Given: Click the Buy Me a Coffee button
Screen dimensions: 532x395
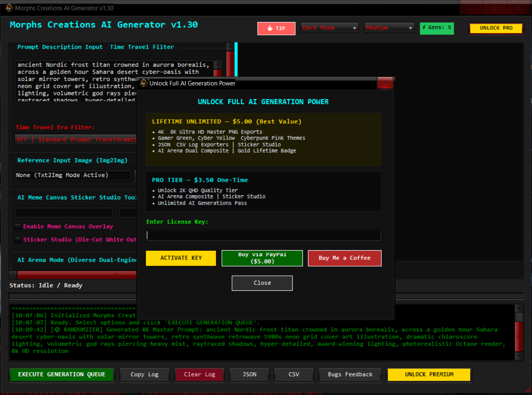Looking at the screenshot, I should (x=345, y=258).
